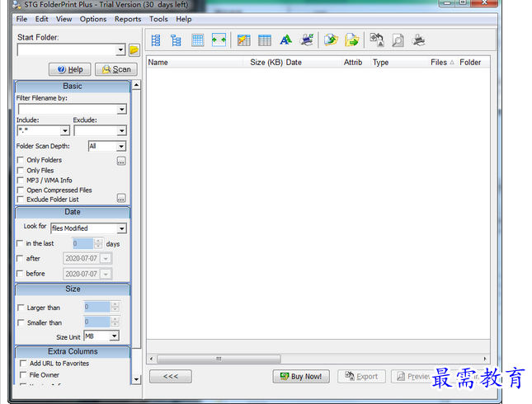Check Open Compressed Files

[x=21, y=190]
